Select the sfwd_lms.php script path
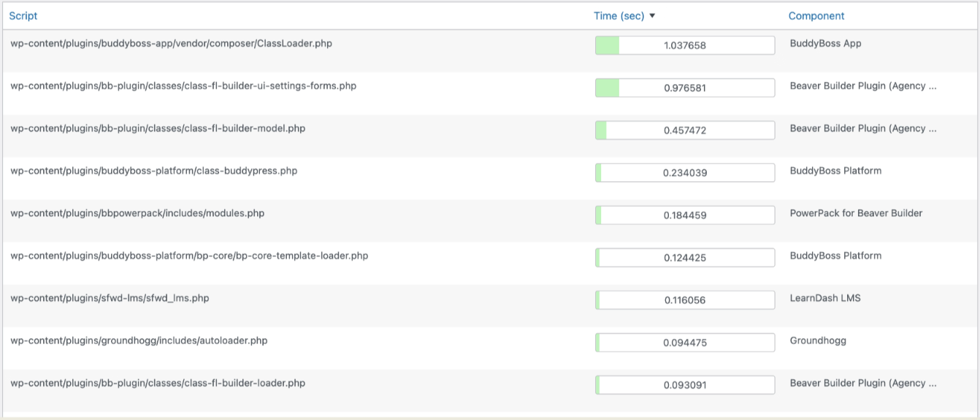Image resolution: width=980 pixels, height=420 pixels. click(110, 298)
